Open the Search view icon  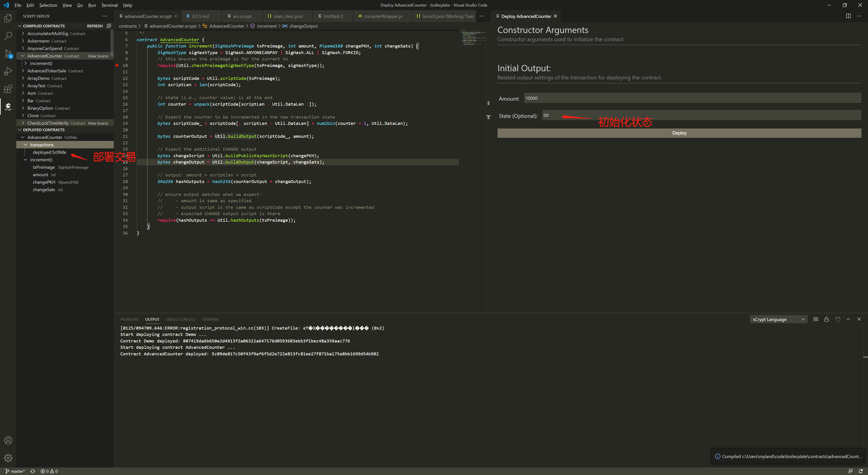pos(8,36)
